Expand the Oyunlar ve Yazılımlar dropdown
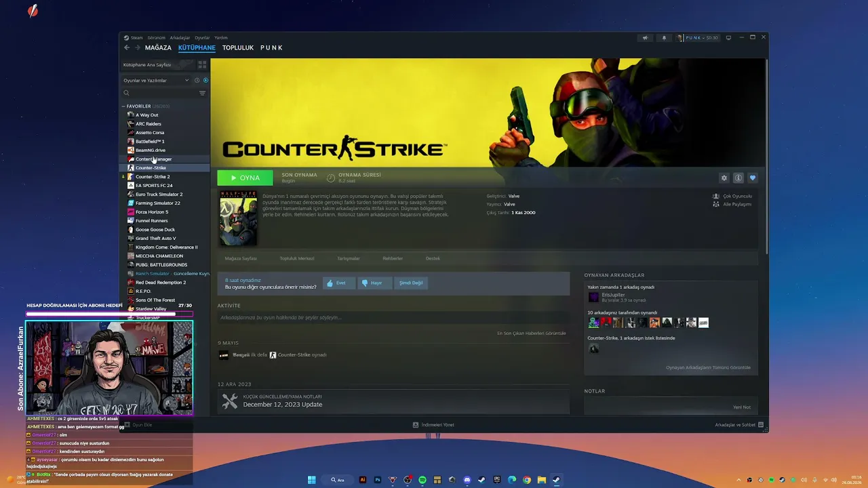Image resolution: width=868 pixels, height=488 pixels. (156, 81)
